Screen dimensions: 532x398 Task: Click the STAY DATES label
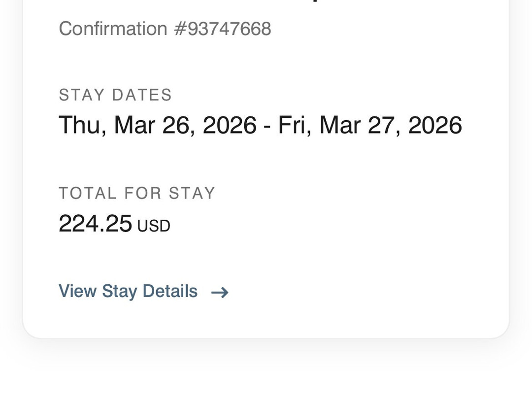click(115, 95)
